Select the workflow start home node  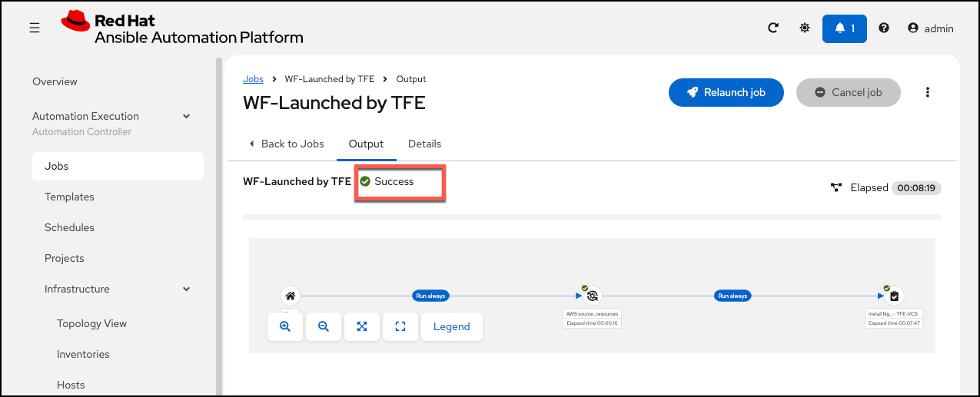click(x=291, y=296)
